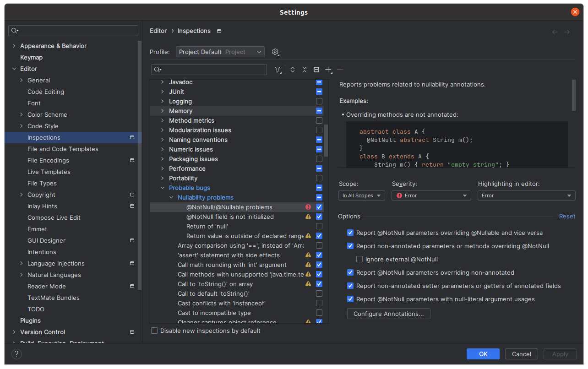Enable Disable new inspections by default
Screen dimensions: 588x369
pyautogui.click(x=154, y=331)
